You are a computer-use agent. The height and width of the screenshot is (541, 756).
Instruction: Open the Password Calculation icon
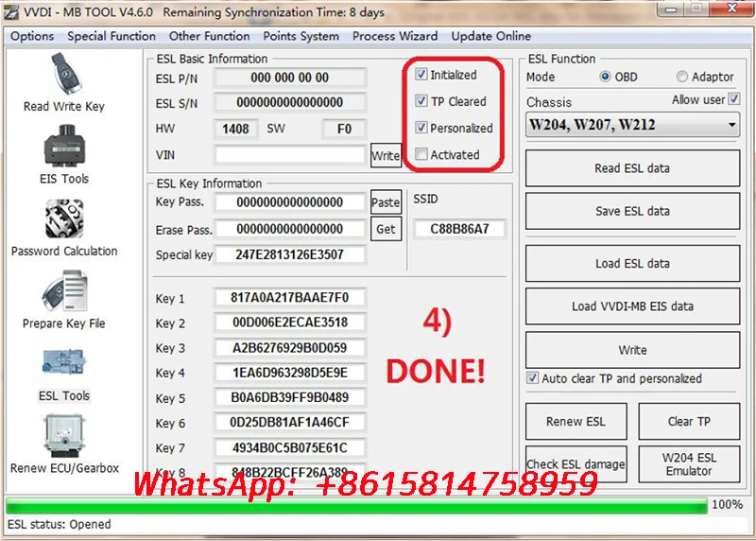pyautogui.click(x=64, y=218)
